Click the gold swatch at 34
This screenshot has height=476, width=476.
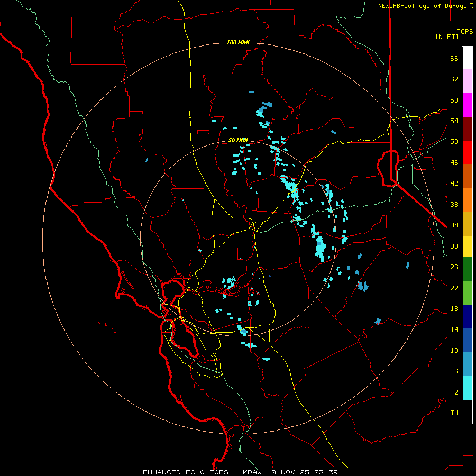click(467, 224)
